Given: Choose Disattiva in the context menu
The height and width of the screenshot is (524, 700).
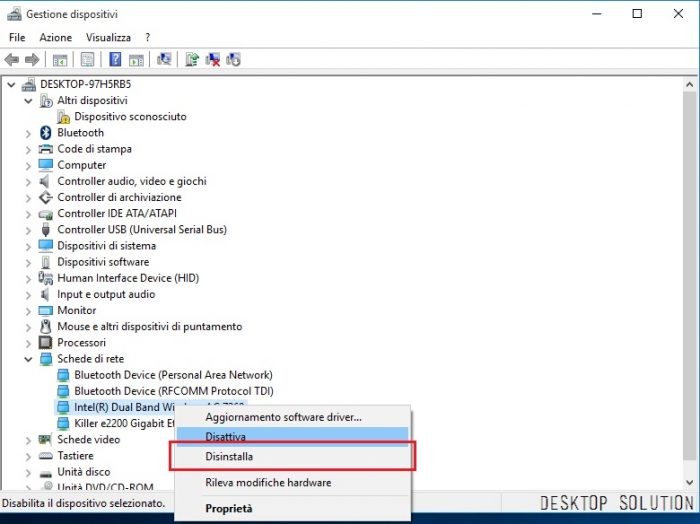Looking at the screenshot, I should tap(292, 437).
